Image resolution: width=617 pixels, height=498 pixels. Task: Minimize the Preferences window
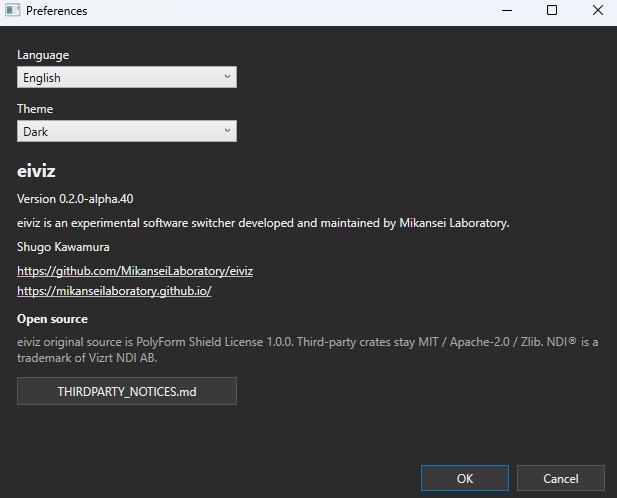[507, 10]
